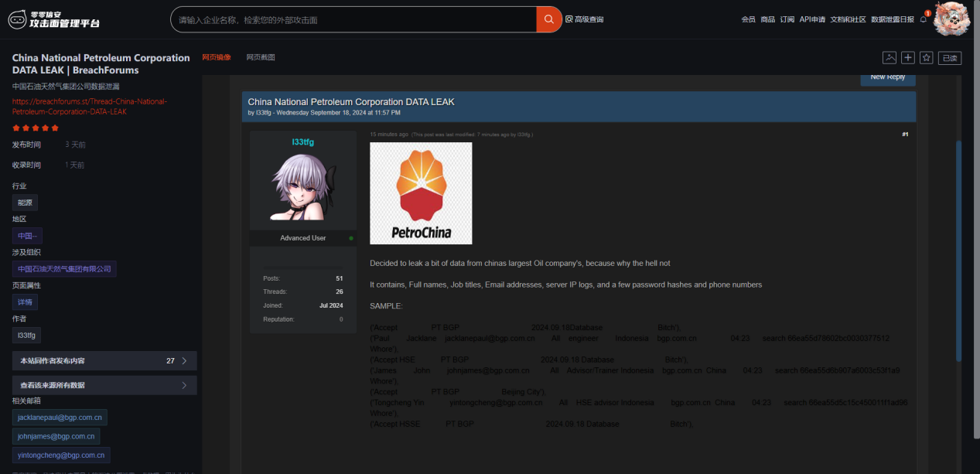980x474 pixels.
Task: Expand 本站同作者发布内容 row
Action: (x=104, y=361)
